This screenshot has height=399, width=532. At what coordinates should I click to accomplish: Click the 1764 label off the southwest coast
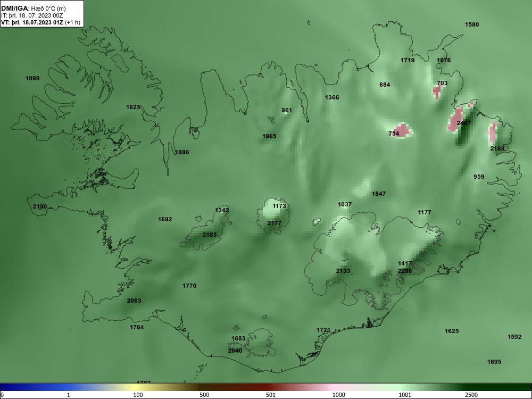[x=136, y=327]
